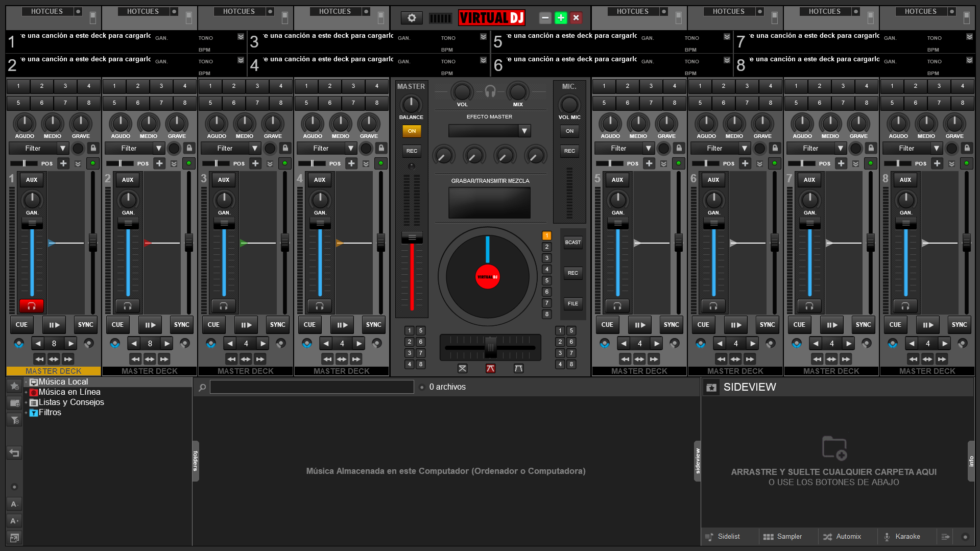Click the sidebar icon below A+ in browser
Viewport: 980px width, 551px height.
point(14,538)
